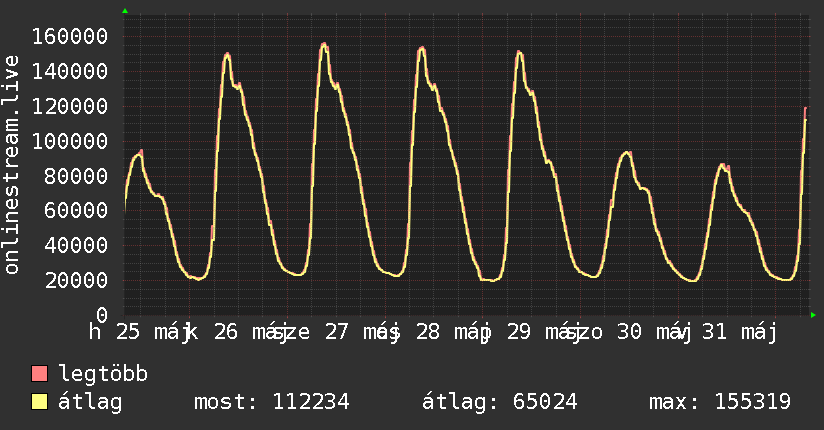Click the 80000 y-axis label
824x430 pixels.
pos(76,176)
